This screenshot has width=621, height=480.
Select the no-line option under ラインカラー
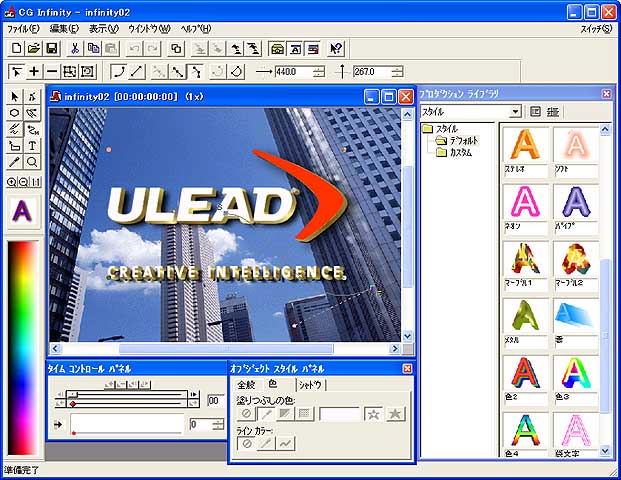pos(246,443)
